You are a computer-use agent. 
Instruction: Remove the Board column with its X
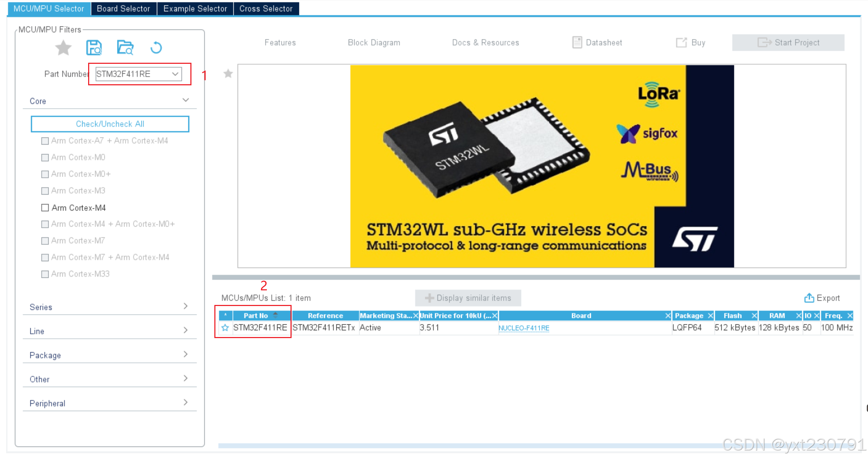pyautogui.click(x=667, y=316)
